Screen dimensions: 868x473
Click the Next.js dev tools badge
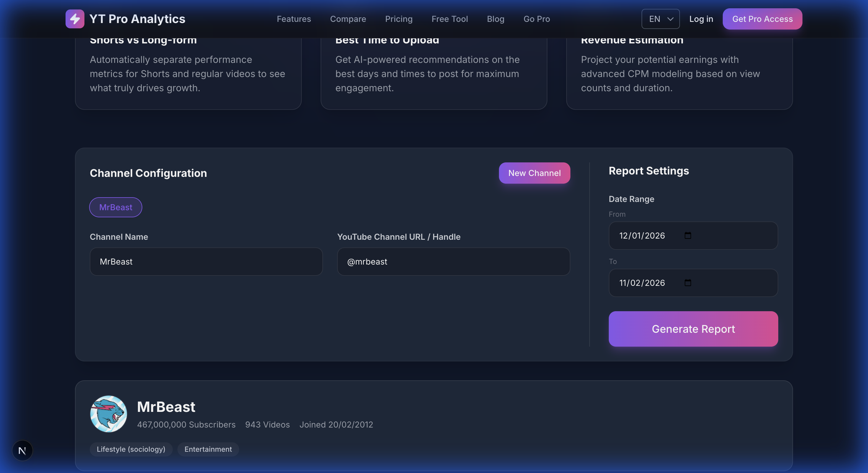coord(22,451)
